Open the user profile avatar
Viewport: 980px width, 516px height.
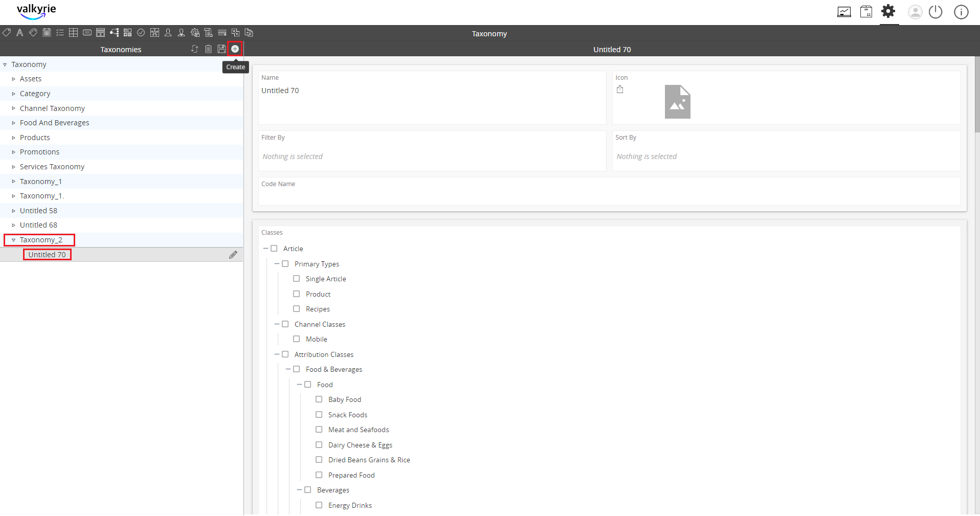[915, 12]
